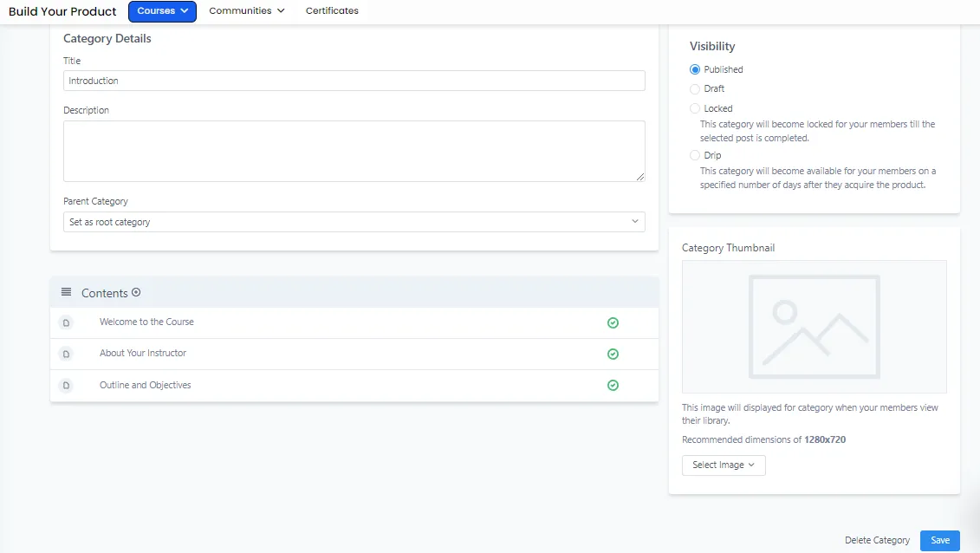980x553 pixels.
Task: Open the Outline and Objectives post
Action: 145,385
